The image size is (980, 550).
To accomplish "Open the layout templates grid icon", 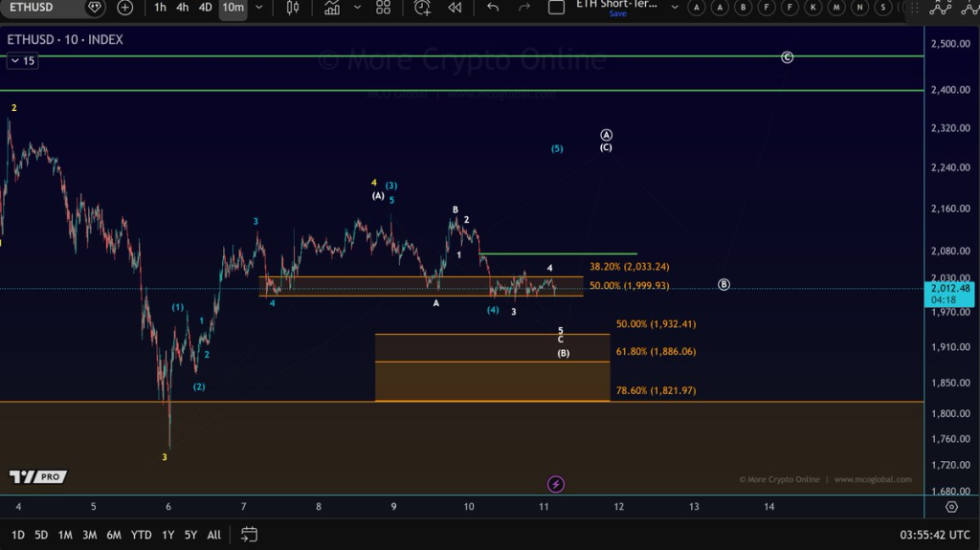I will (x=383, y=8).
